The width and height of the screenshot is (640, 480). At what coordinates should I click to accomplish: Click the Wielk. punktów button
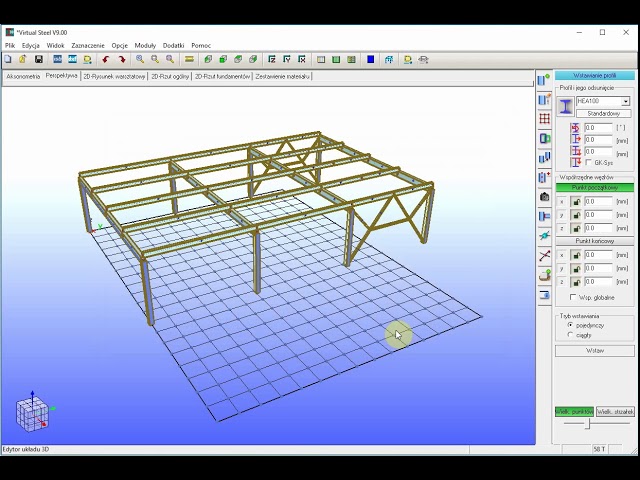pyautogui.click(x=574, y=412)
